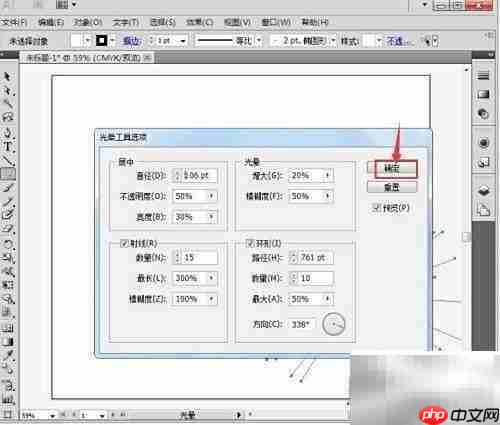Screen dimensions: 500x425
Task: Click the 数量(N) 15 rays count field
Action: 200,257
